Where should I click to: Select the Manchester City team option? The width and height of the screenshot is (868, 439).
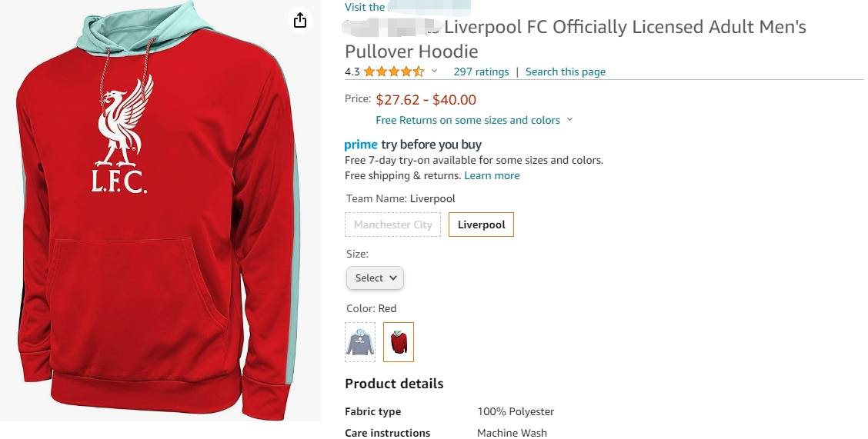coord(393,224)
